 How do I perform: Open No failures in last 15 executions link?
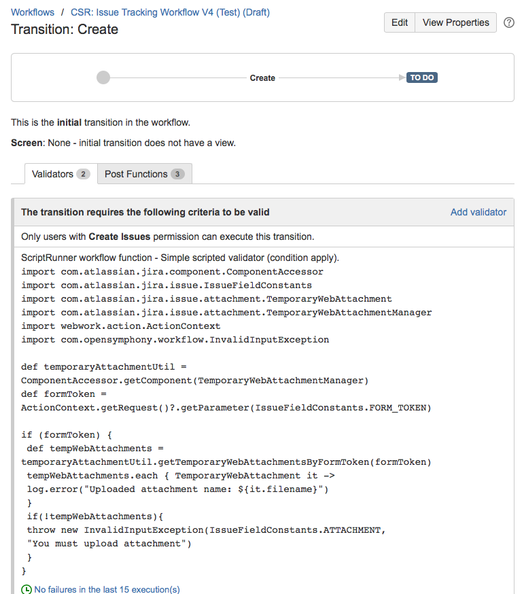(107, 589)
